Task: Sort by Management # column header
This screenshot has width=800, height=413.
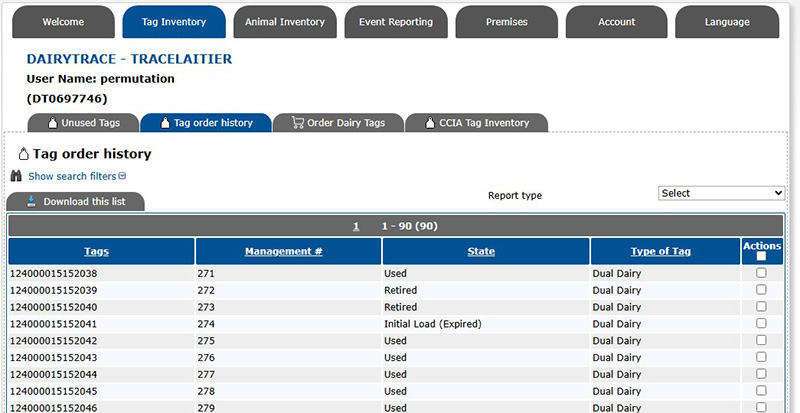Action: (x=283, y=251)
